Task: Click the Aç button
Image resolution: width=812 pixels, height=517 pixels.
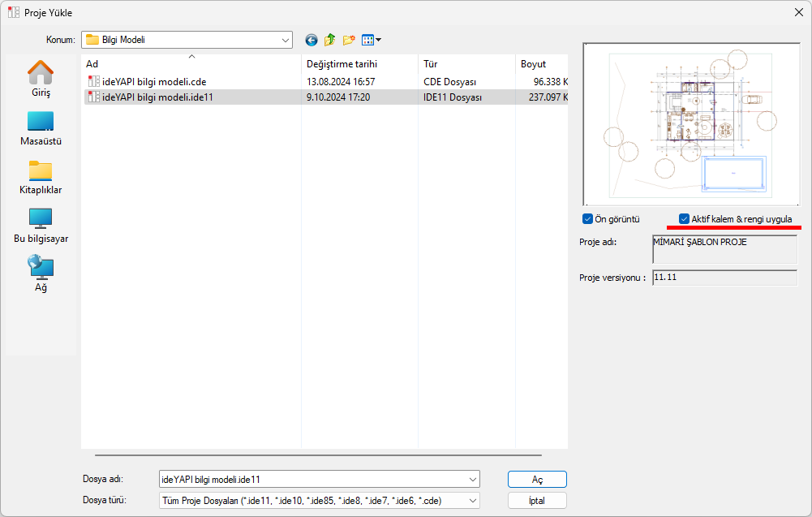Action: click(x=537, y=480)
